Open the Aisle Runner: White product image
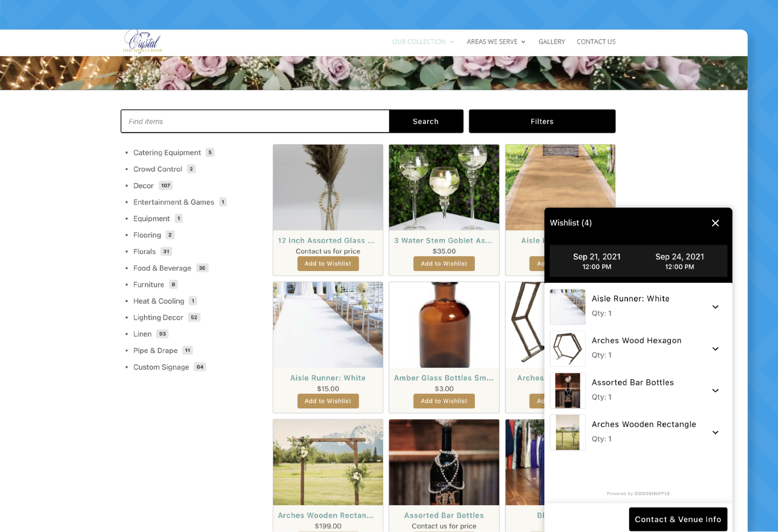This screenshot has height=532, width=778. [x=328, y=325]
